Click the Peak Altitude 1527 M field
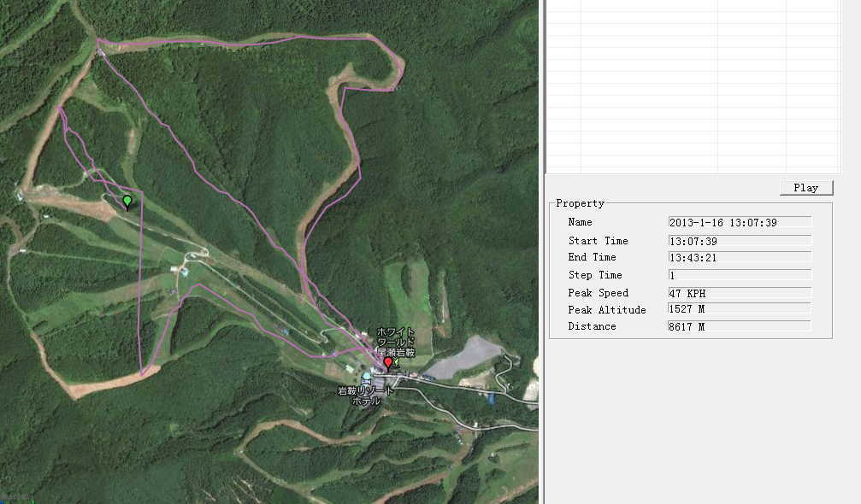861x504 pixels. (739, 309)
